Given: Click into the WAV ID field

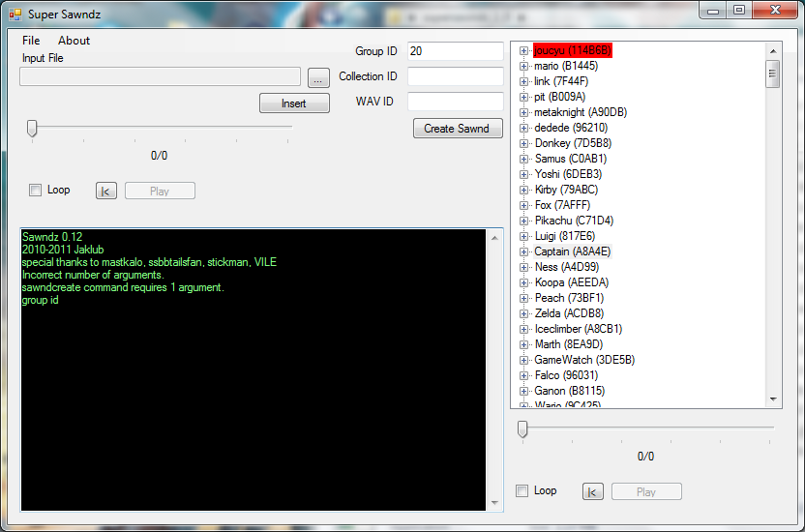Looking at the screenshot, I should coord(455,102).
